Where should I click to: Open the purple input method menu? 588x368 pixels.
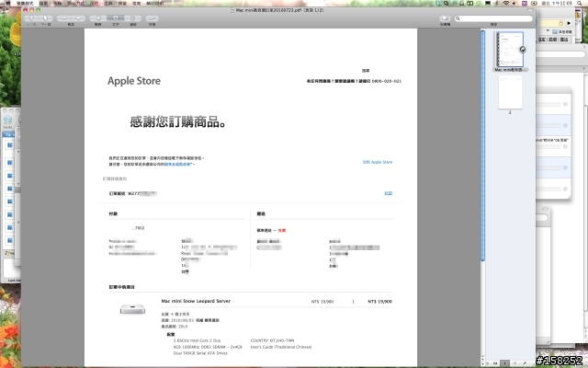click(x=525, y=3)
